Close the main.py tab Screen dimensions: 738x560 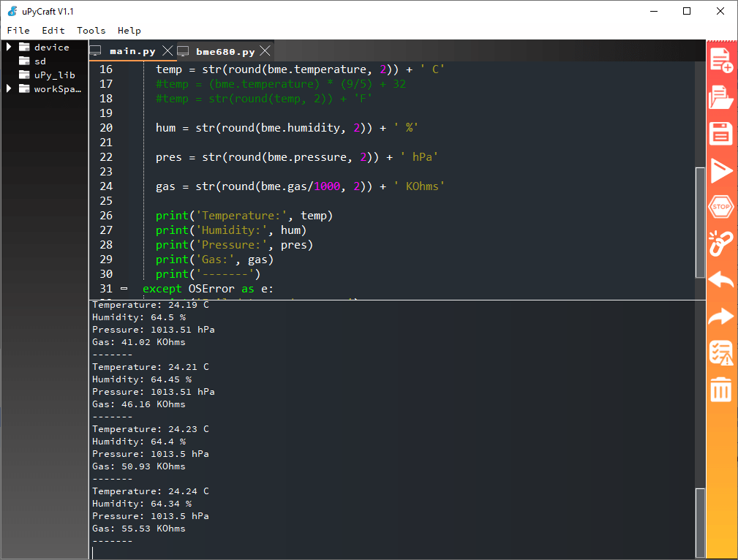point(167,51)
